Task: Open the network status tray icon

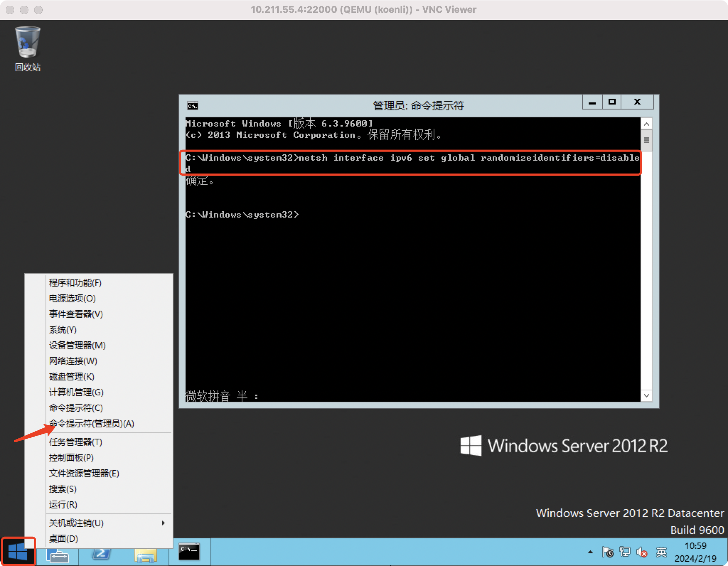Action: click(625, 552)
